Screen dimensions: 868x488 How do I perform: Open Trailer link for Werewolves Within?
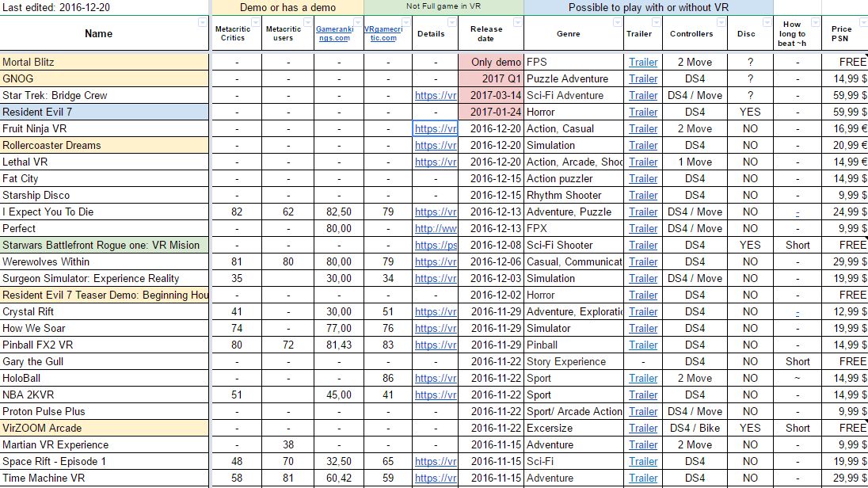[x=643, y=261]
